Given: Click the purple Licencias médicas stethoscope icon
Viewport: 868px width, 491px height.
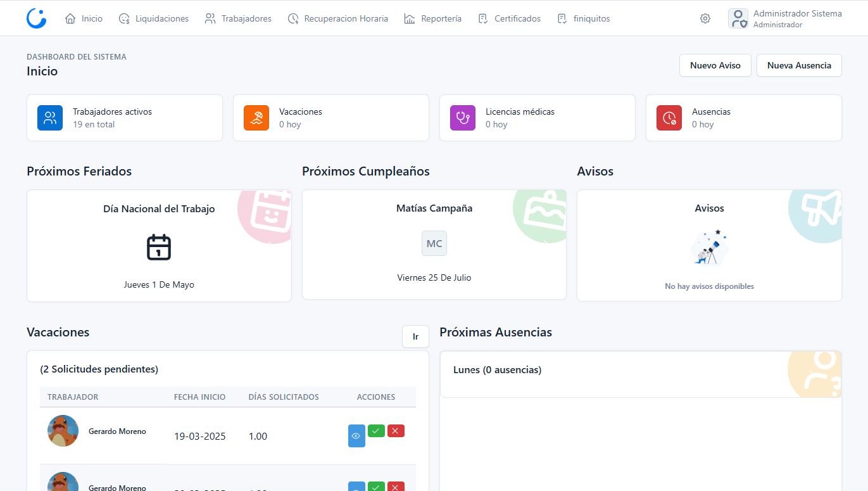Looking at the screenshot, I should [x=463, y=118].
